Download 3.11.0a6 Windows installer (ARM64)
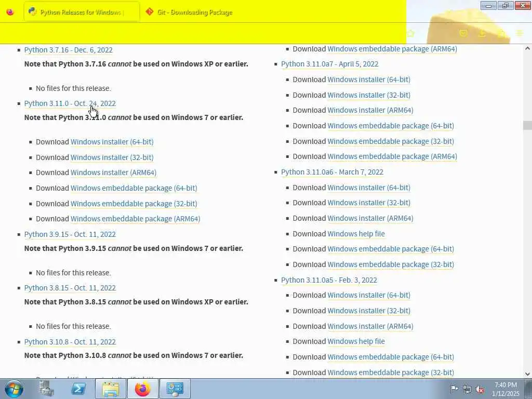Image resolution: width=532 pixels, height=399 pixels. [x=370, y=219]
